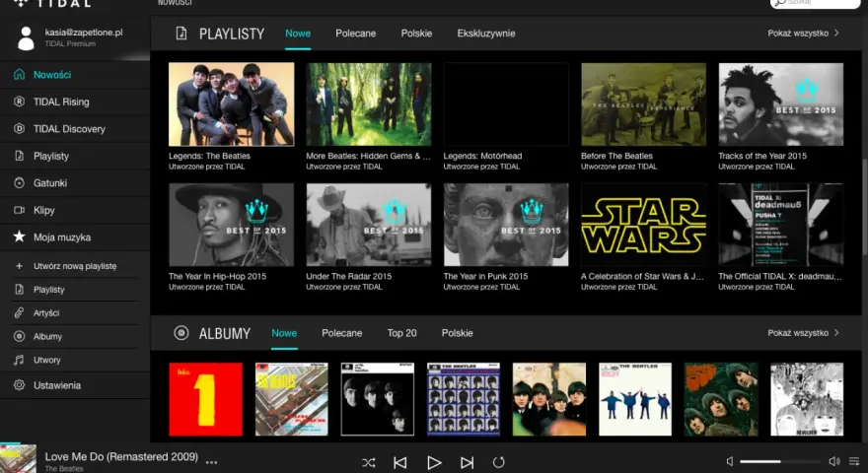Open the Rubber Soul album cover
This screenshot has width=868, height=473.
(x=721, y=399)
